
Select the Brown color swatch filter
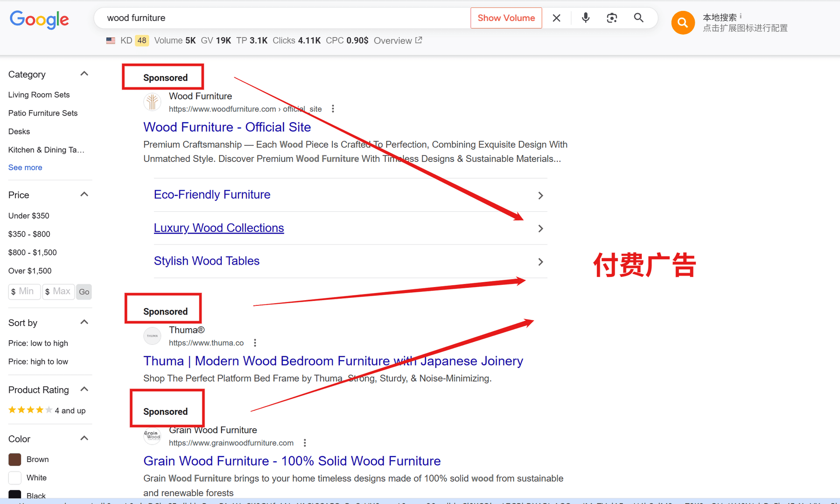click(15, 459)
